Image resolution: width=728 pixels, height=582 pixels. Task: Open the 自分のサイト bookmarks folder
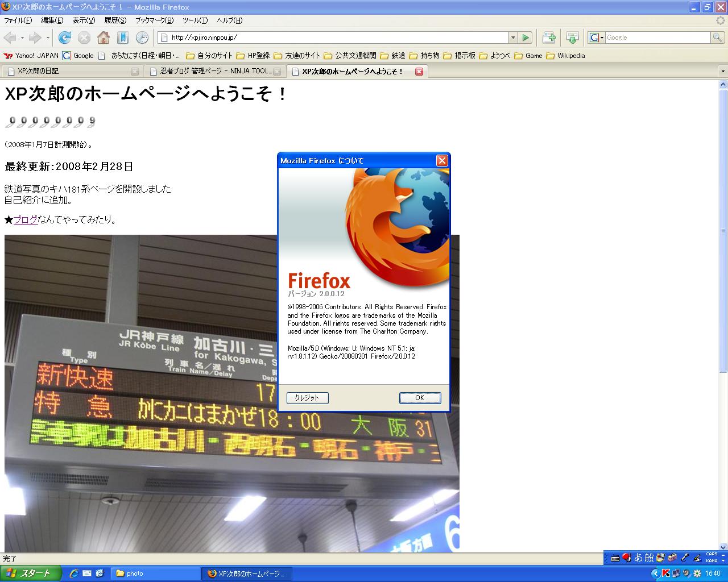209,56
